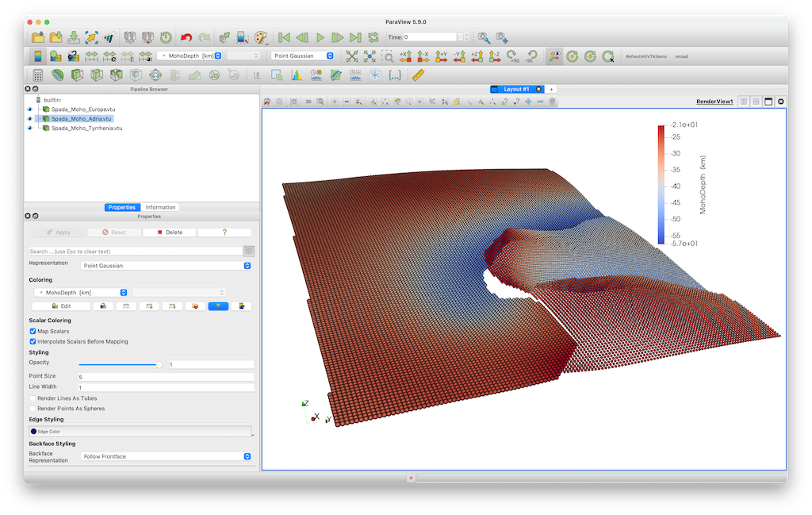Viewport: 812px width, 515px height.
Task: Set view direction to +X
Action: coord(405,56)
